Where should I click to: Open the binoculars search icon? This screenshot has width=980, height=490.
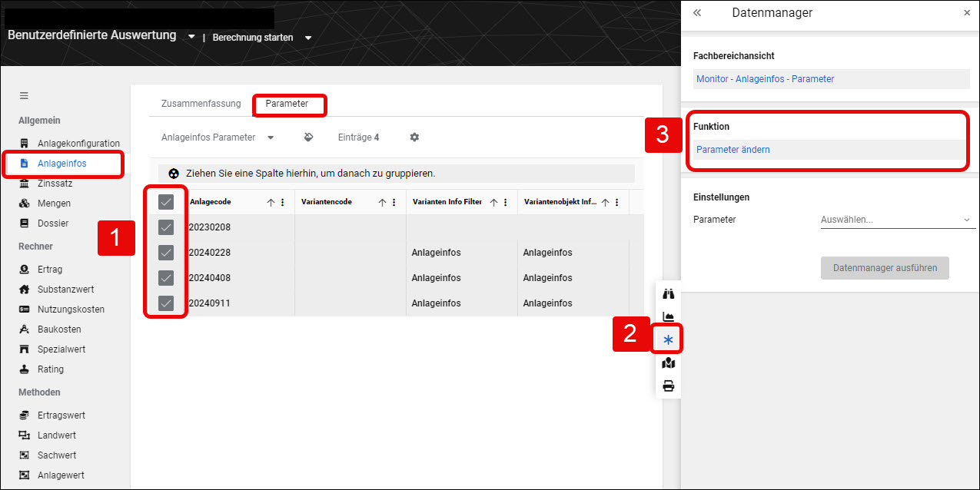click(x=668, y=294)
